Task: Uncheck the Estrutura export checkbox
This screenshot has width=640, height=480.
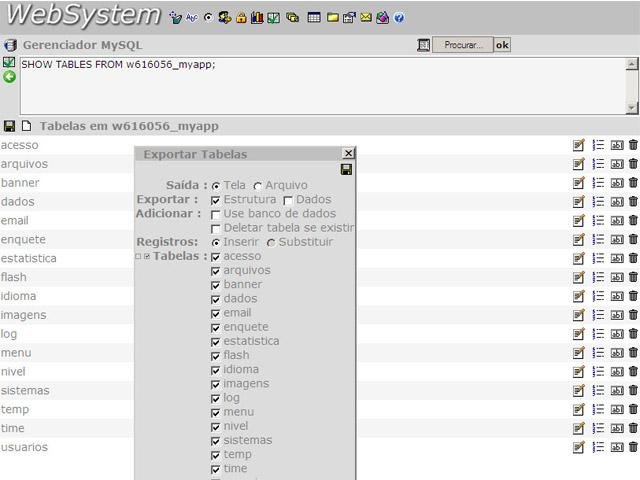Action: pyautogui.click(x=216, y=200)
